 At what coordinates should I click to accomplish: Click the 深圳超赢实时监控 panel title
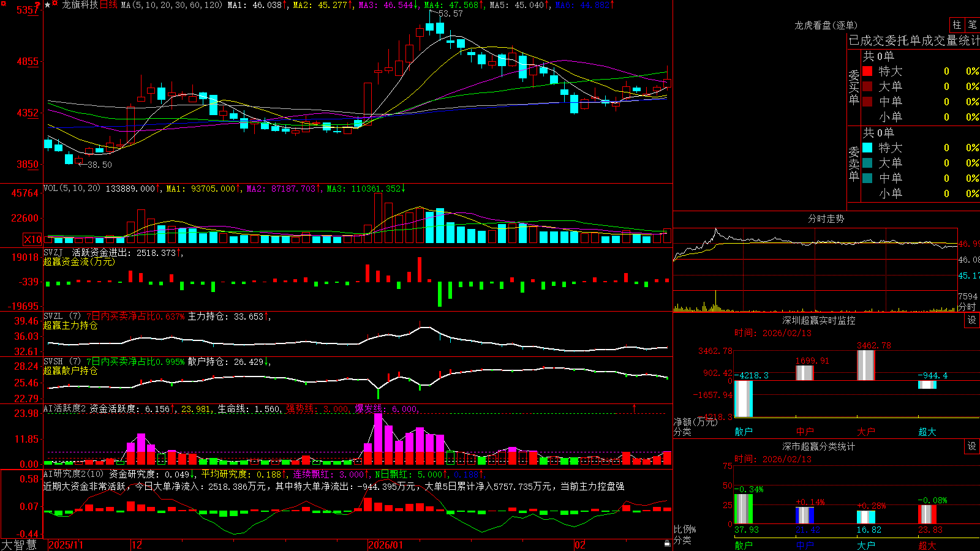[x=819, y=320]
